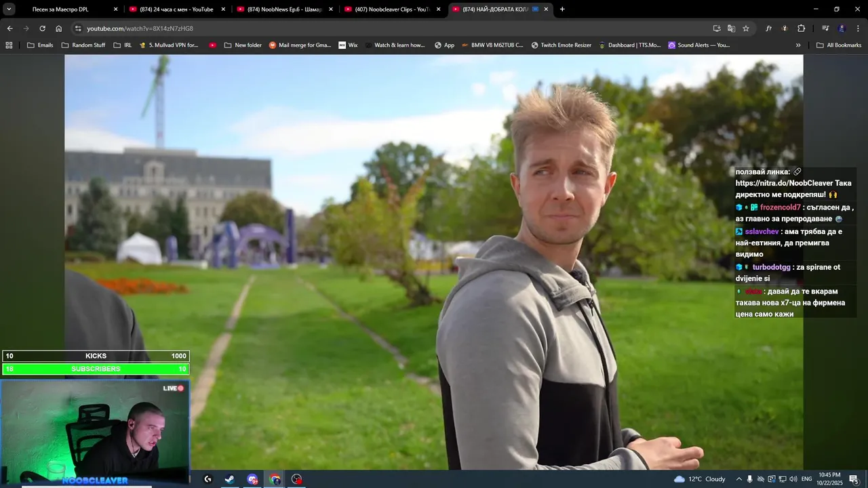Viewport: 868px width, 488px height.
Task: Open the Emails bookmark folder
Action: point(40,45)
